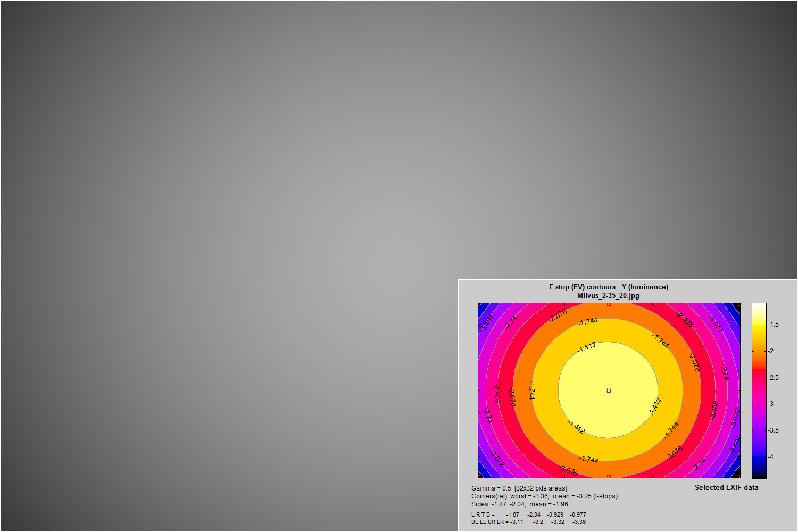Click the -4 tick on the colorbar
Viewport: 798px width, 532px height.
click(771, 457)
